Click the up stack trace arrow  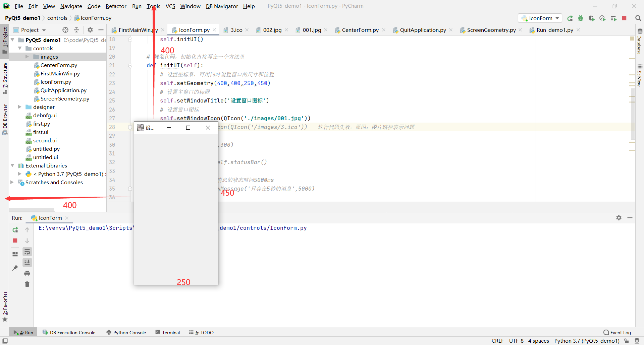click(x=27, y=230)
